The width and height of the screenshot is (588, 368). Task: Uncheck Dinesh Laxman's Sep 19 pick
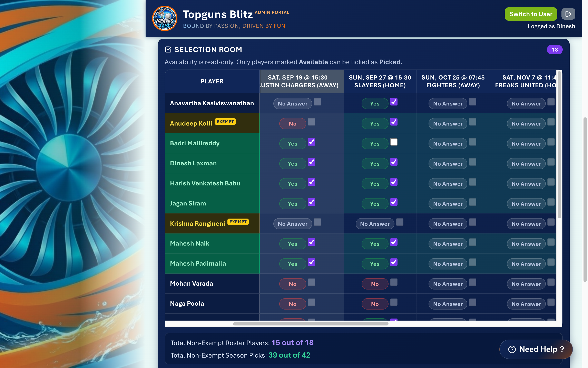click(312, 162)
